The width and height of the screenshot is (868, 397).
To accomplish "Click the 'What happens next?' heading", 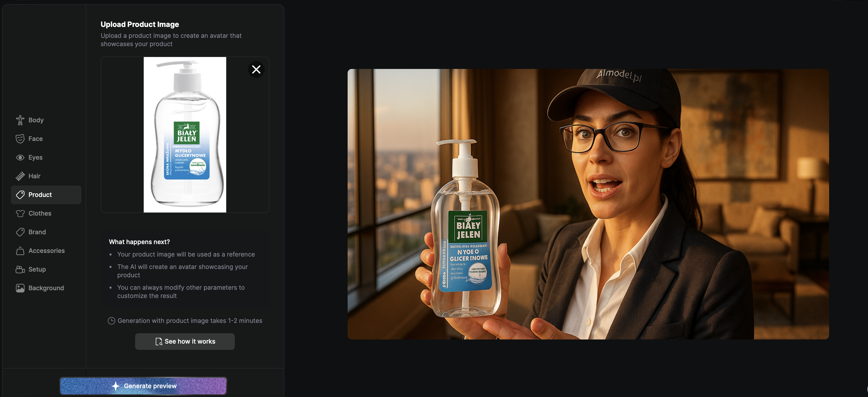I will (x=139, y=242).
